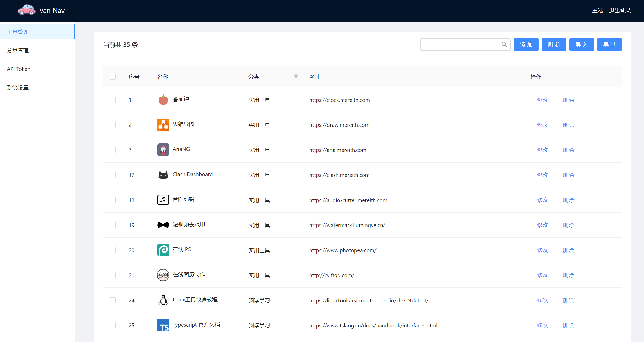Viewport: 644px width, 342px height.
Task: Click the Van Nav car logo
Action: 26,10
